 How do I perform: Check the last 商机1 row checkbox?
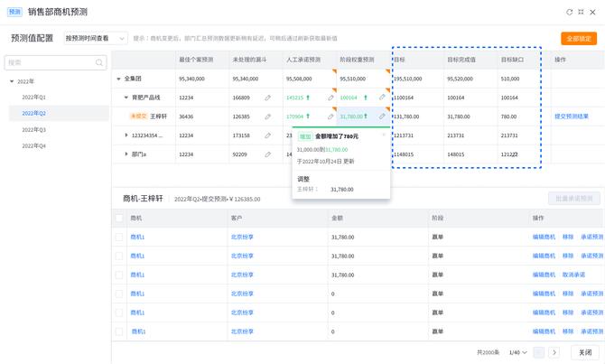click(119, 332)
